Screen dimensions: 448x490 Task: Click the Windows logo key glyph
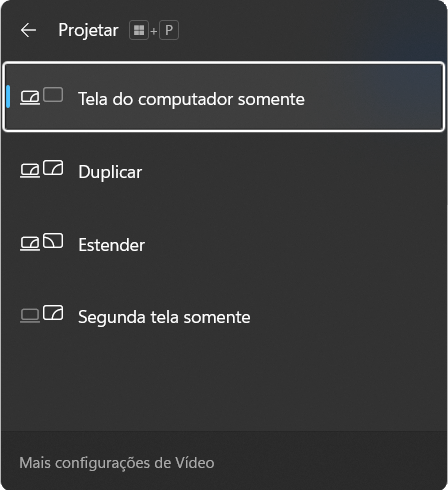[139, 30]
